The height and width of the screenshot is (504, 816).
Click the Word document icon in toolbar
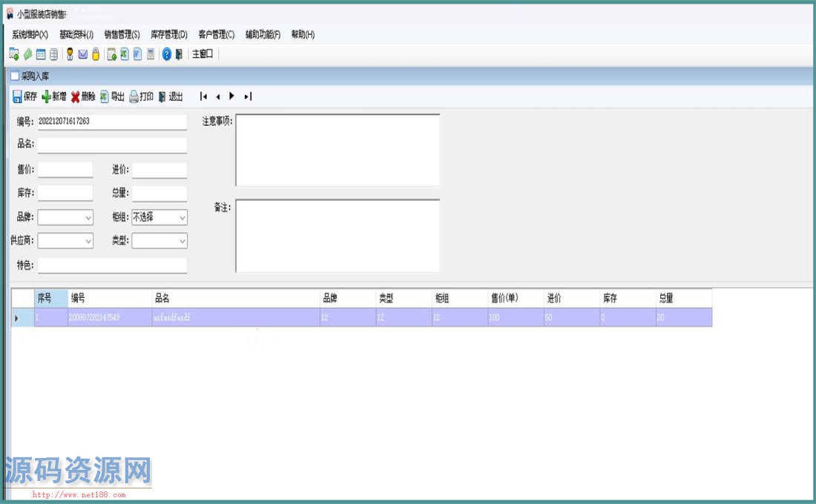[x=137, y=54]
